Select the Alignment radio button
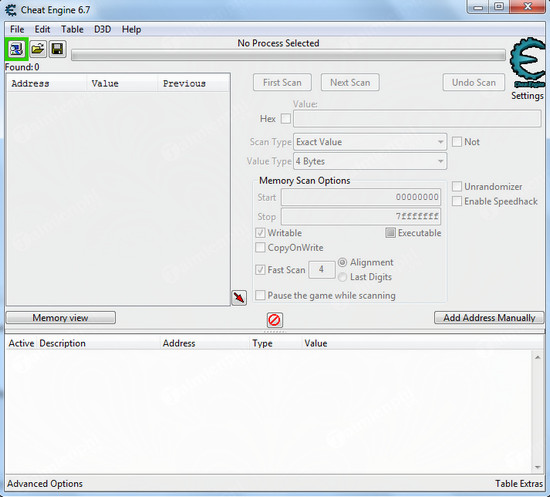550x497 pixels. (x=342, y=262)
